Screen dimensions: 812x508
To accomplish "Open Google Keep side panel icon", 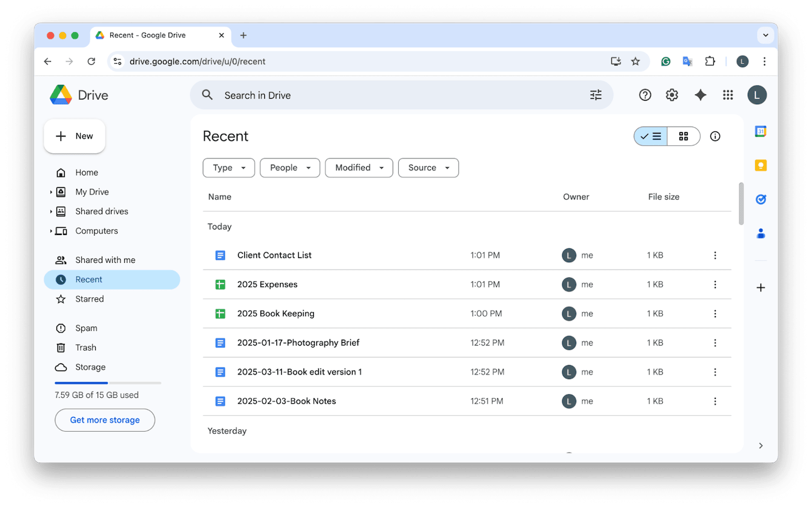I will pyautogui.click(x=760, y=165).
